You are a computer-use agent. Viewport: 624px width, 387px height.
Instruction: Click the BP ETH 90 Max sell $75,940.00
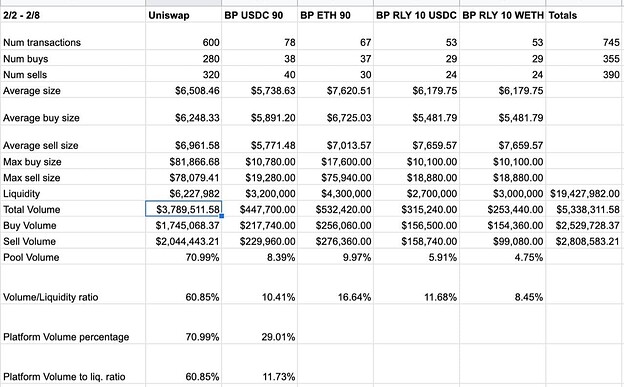coord(335,178)
